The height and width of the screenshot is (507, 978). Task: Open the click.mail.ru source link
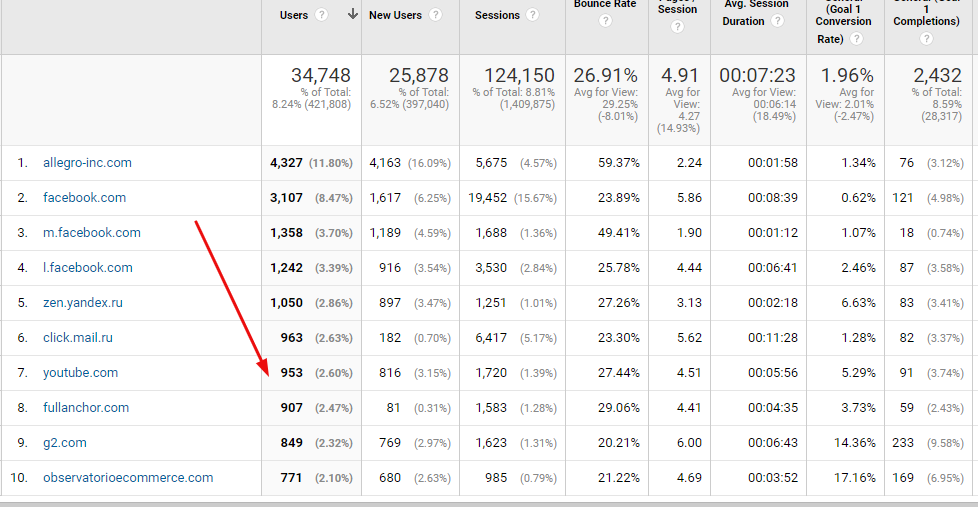click(x=78, y=337)
